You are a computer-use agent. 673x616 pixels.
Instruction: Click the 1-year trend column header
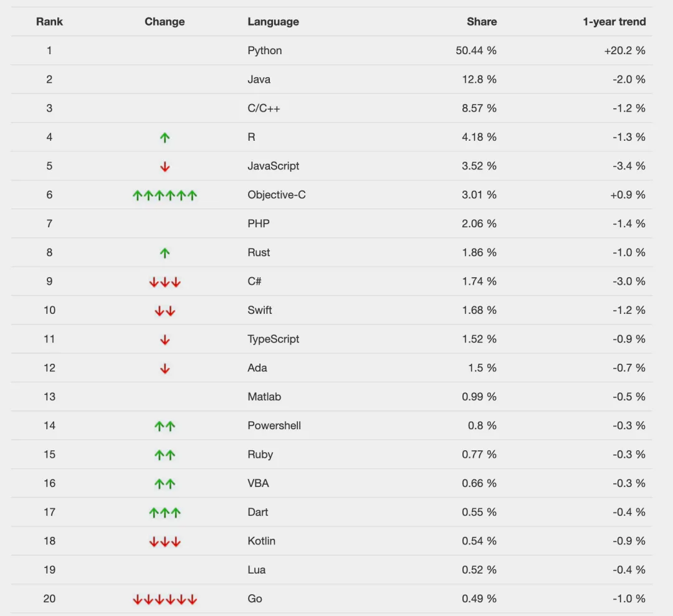(x=614, y=21)
